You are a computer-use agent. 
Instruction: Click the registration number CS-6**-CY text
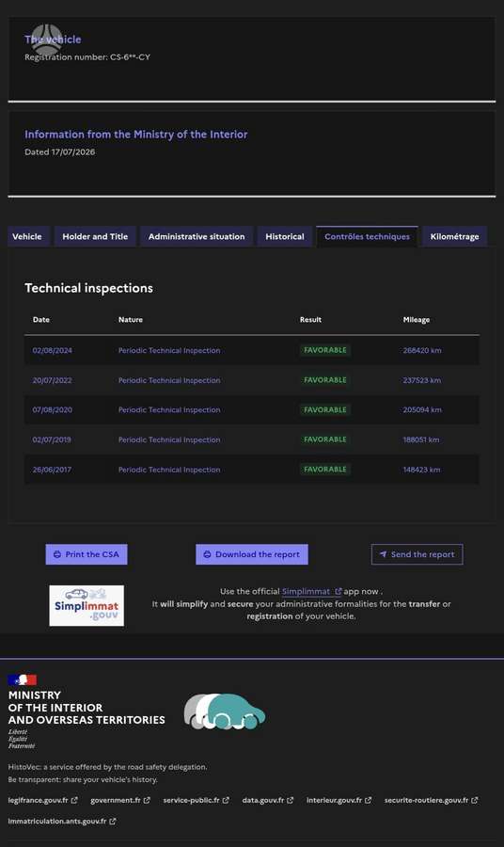pos(130,56)
